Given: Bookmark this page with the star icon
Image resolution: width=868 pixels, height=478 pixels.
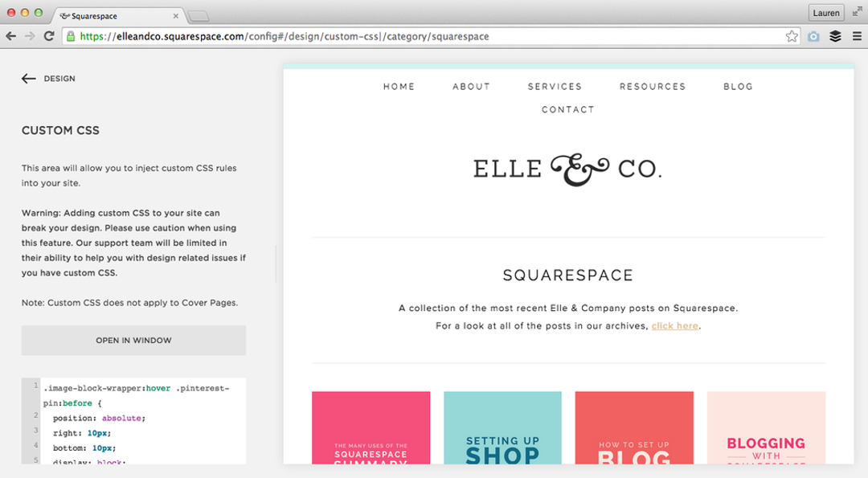Looking at the screenshot, I should click(x=792, y=36).
